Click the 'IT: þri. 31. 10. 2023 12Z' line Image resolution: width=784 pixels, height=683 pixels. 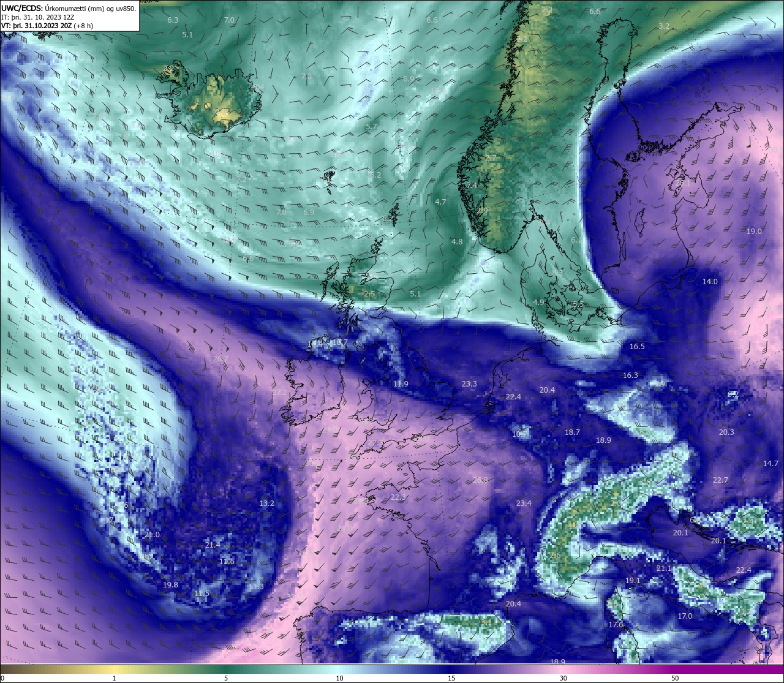point(38,17)
